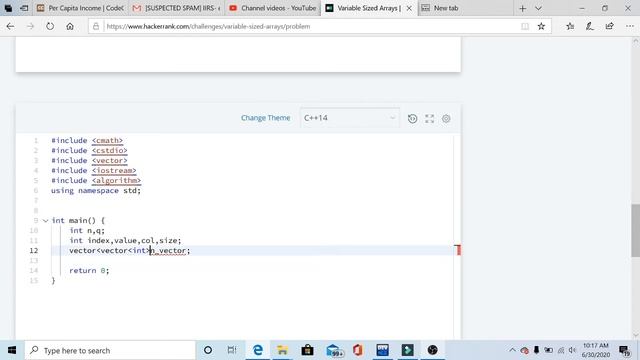
Task: Share this page icon
Action: 609,26
